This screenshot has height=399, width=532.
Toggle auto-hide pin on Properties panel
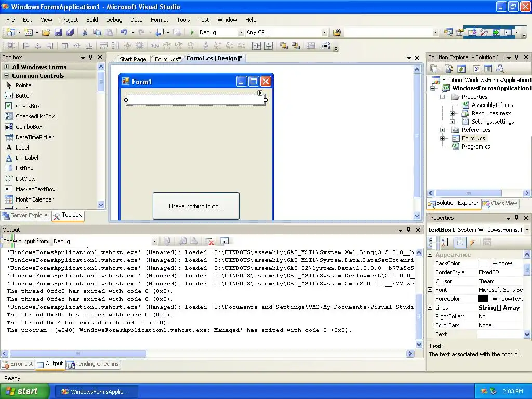click(x=517, y=218)
